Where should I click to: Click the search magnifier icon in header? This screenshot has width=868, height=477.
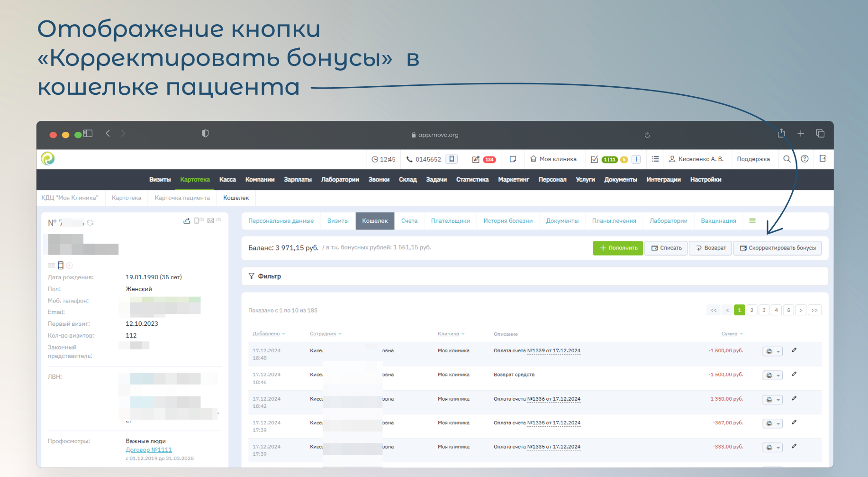pos(787,159)
